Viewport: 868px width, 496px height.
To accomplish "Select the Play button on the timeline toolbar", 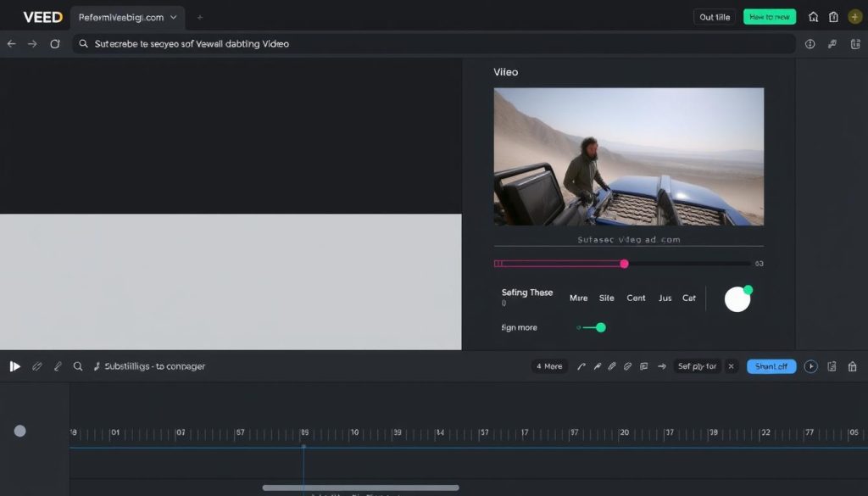I will point(15,366).
